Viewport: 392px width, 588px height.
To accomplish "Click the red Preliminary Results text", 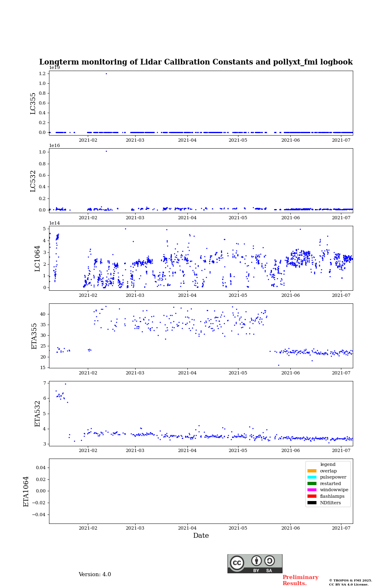I will (300, 580).
